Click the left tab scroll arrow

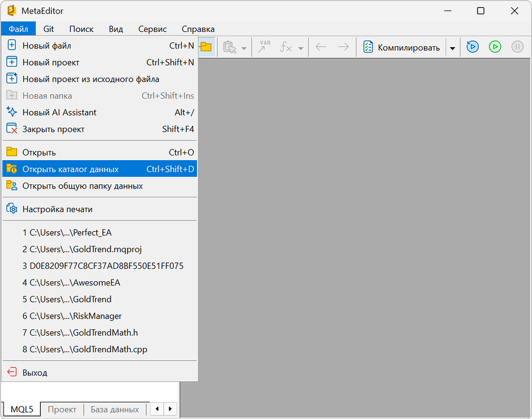157,408
